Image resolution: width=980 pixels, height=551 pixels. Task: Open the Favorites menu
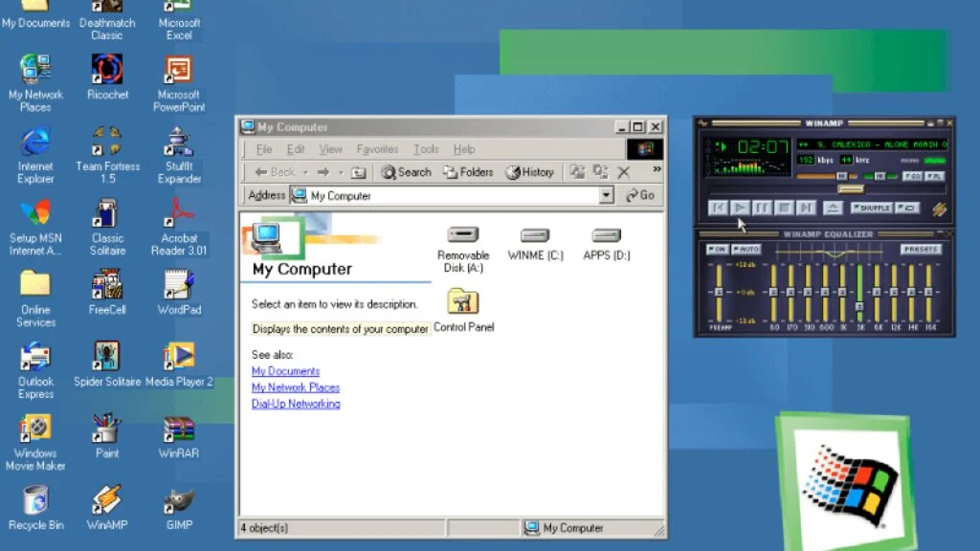(377, 149)
